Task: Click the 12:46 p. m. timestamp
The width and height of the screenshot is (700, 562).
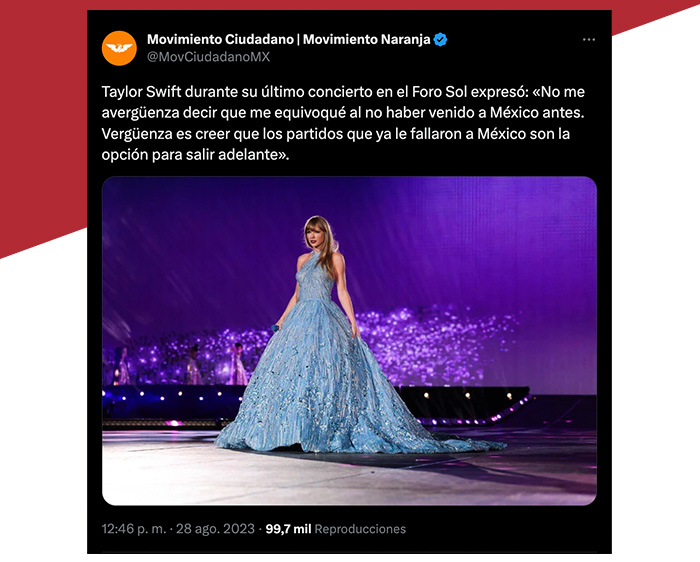Action: click(133, 529)
